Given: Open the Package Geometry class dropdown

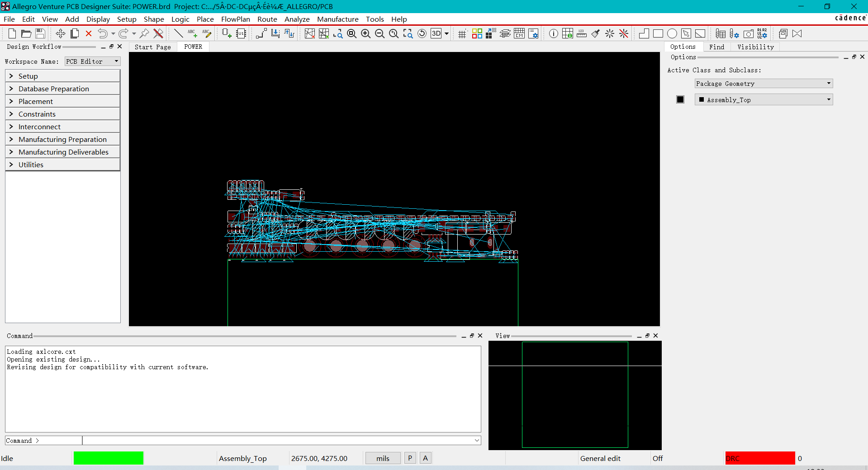Looking at the screenshot, I should [x=764, y=84].
